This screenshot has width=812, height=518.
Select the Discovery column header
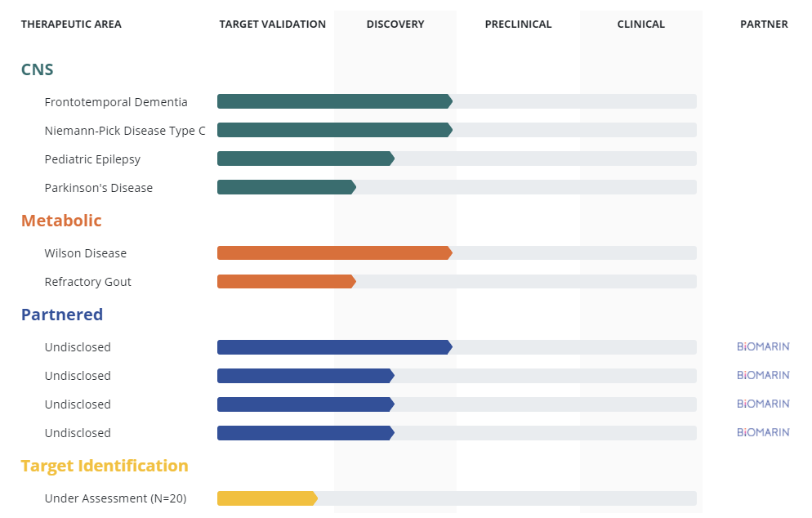pyautogui.click(x=395, y=25)
